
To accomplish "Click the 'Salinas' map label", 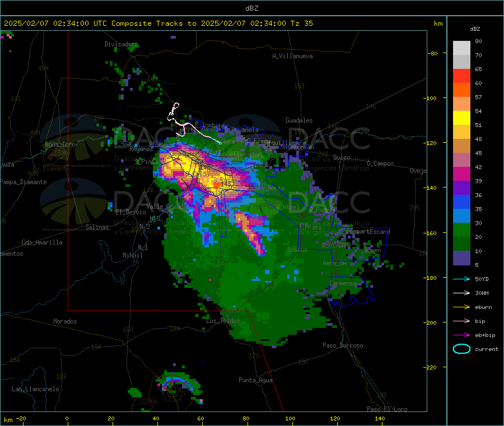I will (97, 227).
